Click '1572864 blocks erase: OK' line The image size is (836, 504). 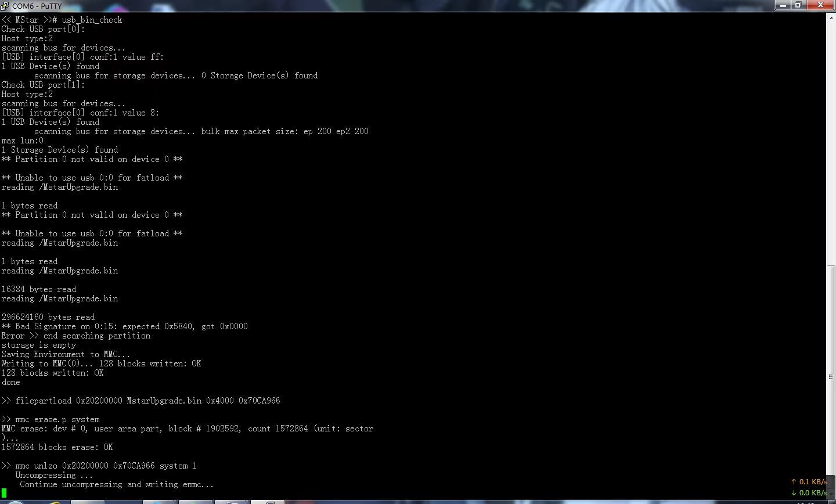57,447
